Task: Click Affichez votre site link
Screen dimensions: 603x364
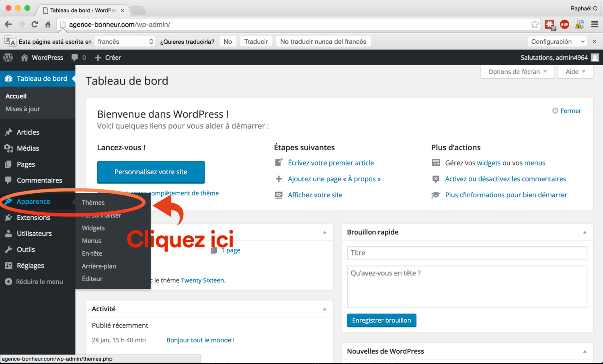Action: click(315, 195)
